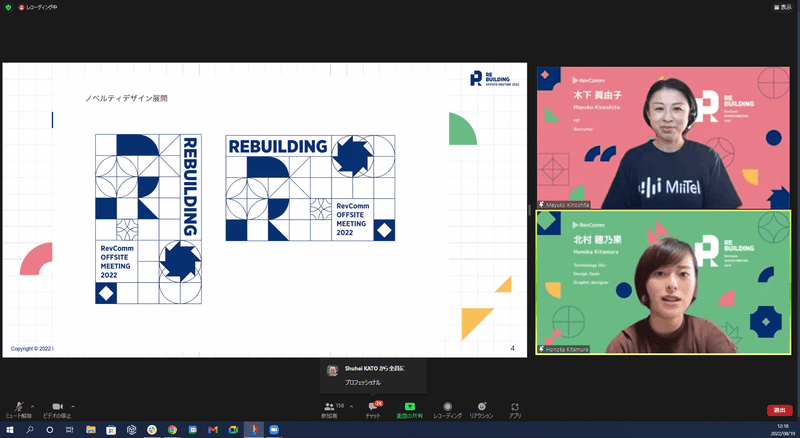Leave the meeting with the red 退出 button

tap(780, 410)
